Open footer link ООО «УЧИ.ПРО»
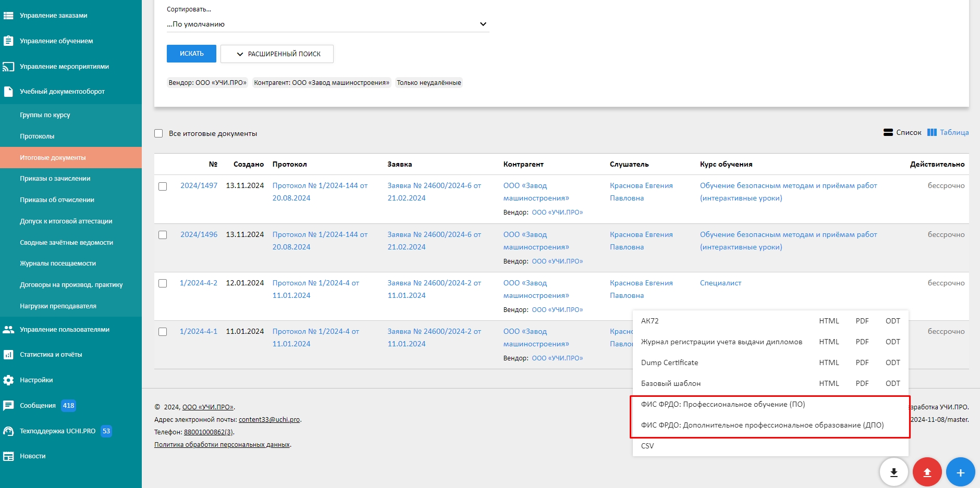The width and height of the screenshot is (980, 488). coord(208,407)
